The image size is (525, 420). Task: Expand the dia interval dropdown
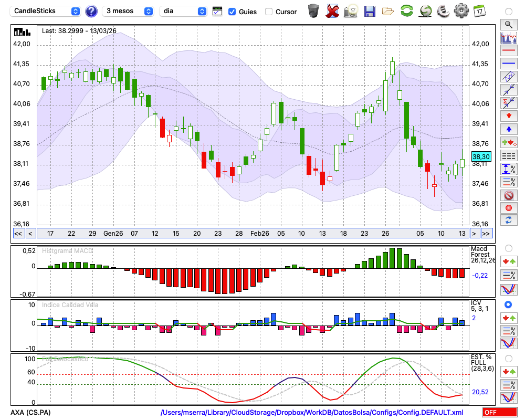184,11
